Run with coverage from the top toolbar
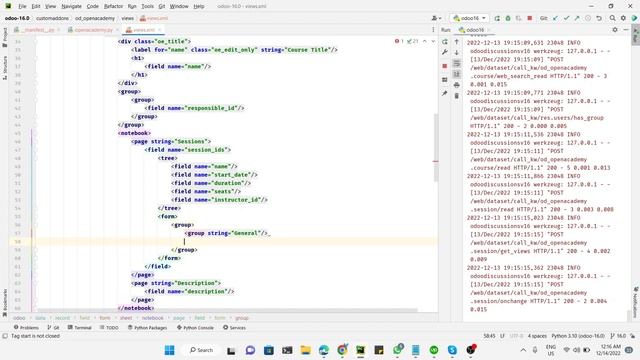 coord(519,18)
